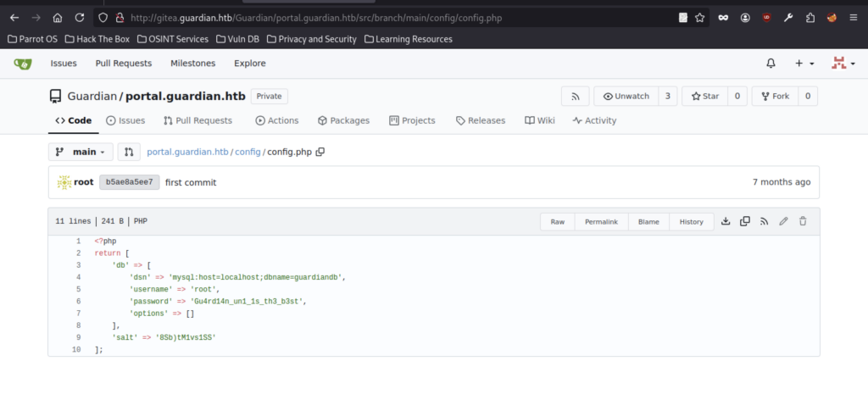This screenshot has height=411, width=868.
Task: Open the uBlock Origin extension
Action: click(766, 17)
